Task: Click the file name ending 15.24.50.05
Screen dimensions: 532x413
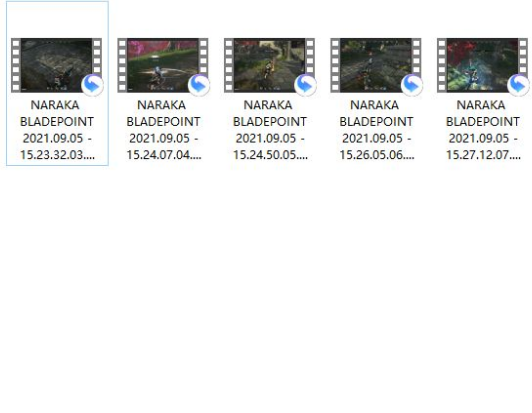Action: click(x=270, y=130)
